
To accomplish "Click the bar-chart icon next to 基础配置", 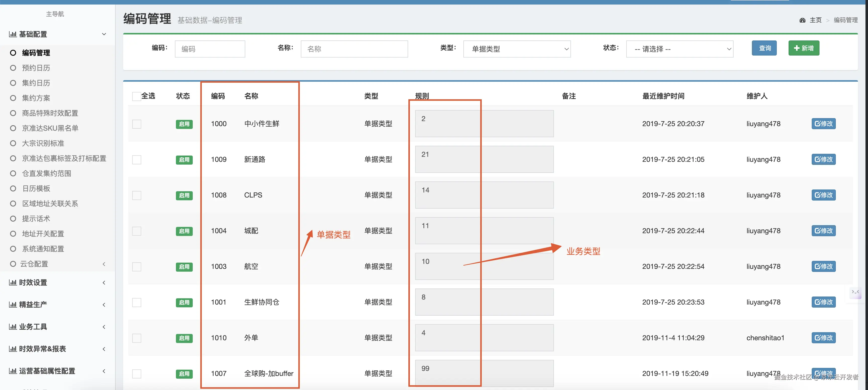I will click(x=13, y=34).
